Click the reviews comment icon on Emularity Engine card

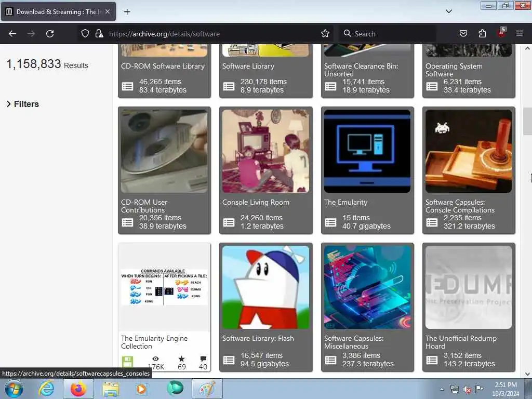pos(203,358)
